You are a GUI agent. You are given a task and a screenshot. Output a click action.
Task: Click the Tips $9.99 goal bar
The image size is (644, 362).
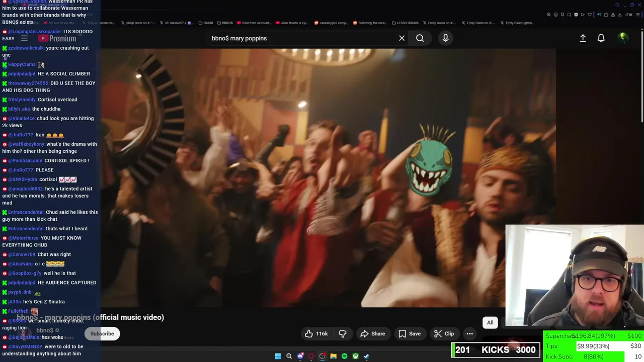(594, 346)
